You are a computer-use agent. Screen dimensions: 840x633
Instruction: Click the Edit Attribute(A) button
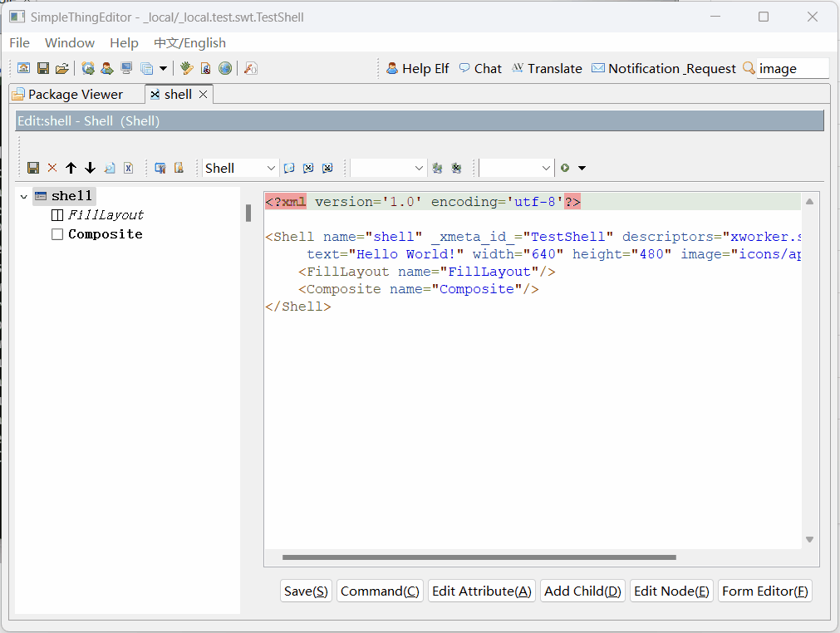(x=482, y=591)
